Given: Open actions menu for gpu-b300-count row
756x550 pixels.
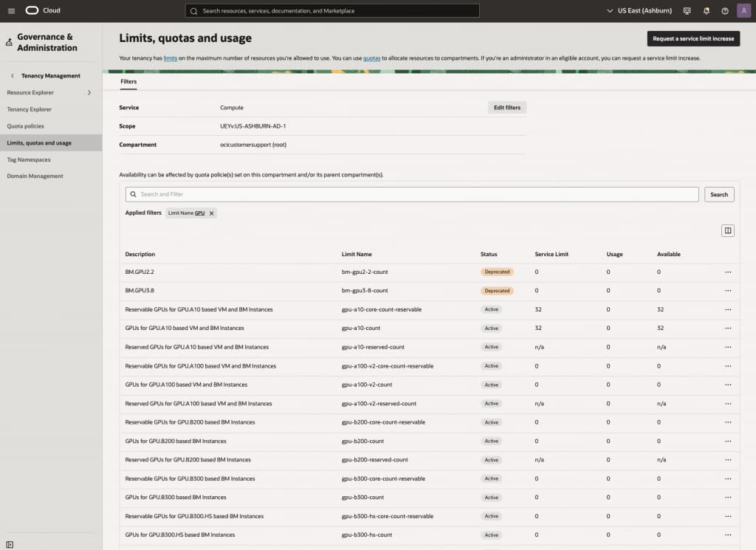Looking at the screenshot, I should (x=727, y=498).
